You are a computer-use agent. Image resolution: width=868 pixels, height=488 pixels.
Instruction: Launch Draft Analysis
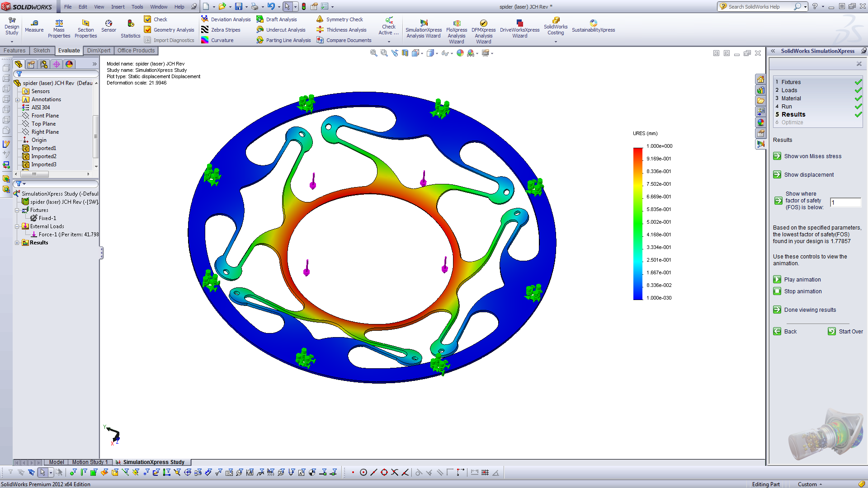click(277, 19)
